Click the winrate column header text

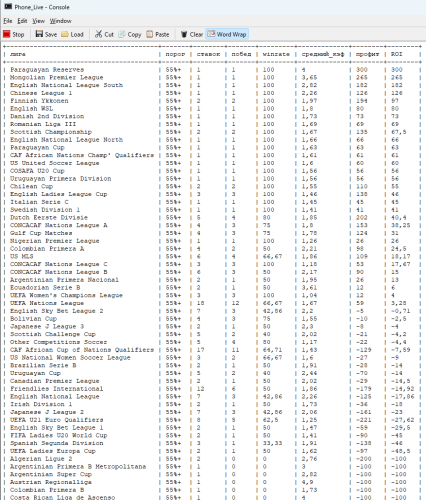(276, 54)
